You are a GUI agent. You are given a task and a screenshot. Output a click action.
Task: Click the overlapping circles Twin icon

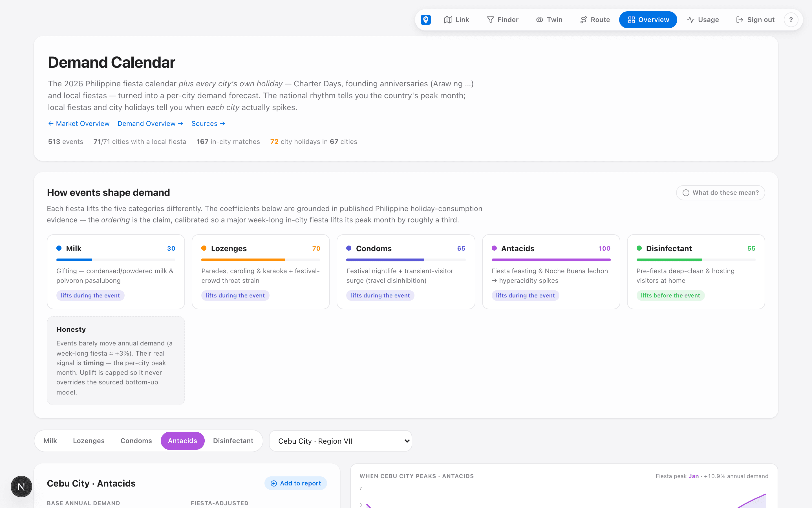pyautogui.click(x=540, y=20)
